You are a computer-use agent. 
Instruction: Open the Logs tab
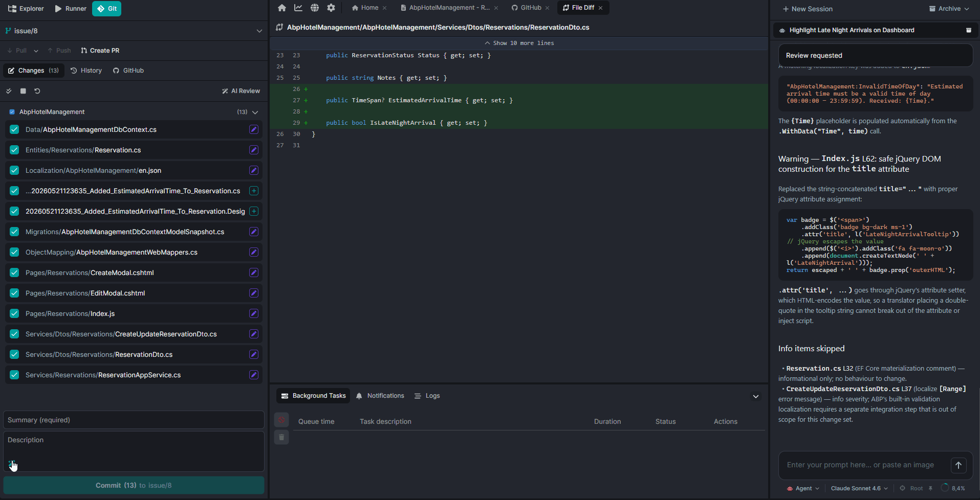tap(427, 396)
